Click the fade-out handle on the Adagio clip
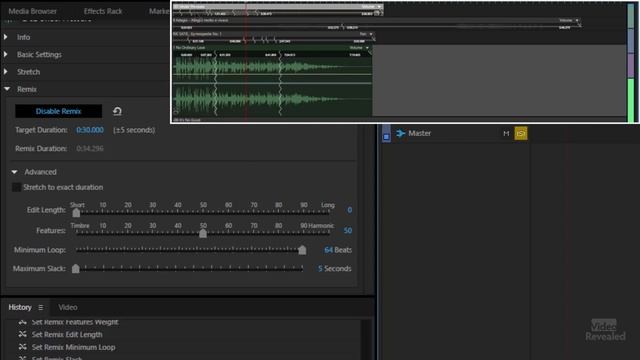 (579, 25)
